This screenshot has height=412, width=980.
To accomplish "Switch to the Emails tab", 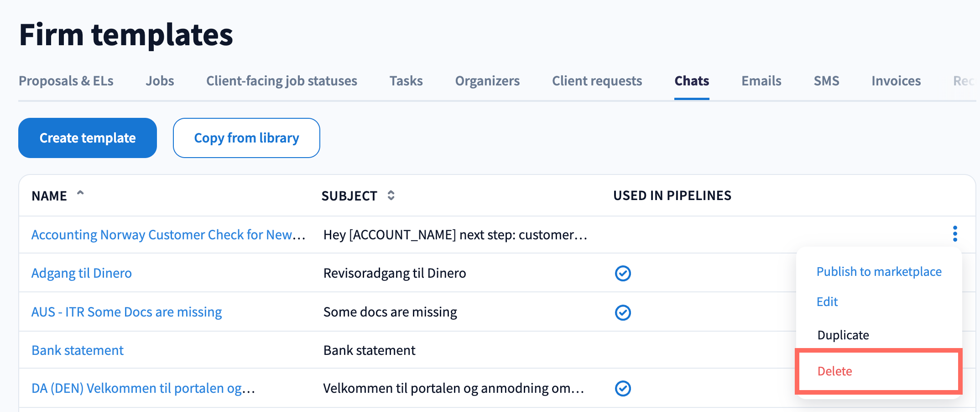I will (761, 81).
